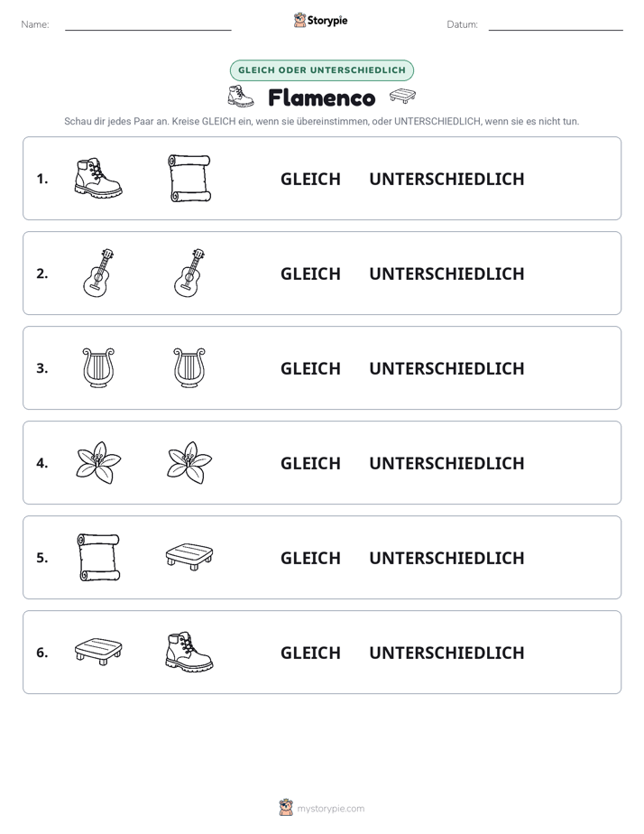Choose UNTERSCHIEDLICH for row 6

446,653
